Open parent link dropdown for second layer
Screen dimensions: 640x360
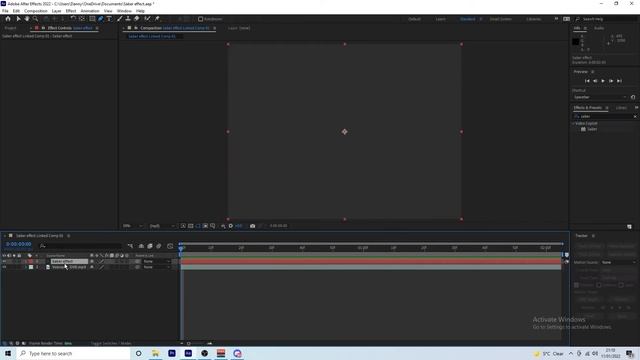pos(156,267)
